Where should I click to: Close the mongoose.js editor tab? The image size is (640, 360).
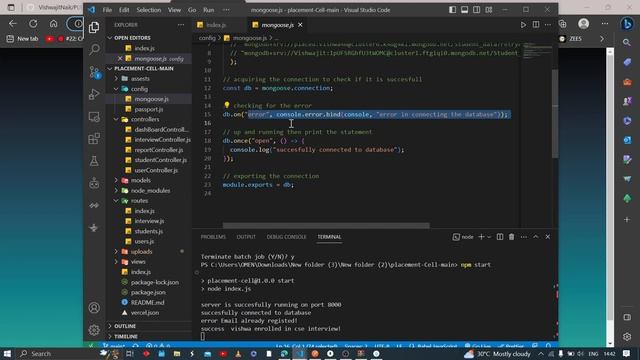(x=300, y=25)
